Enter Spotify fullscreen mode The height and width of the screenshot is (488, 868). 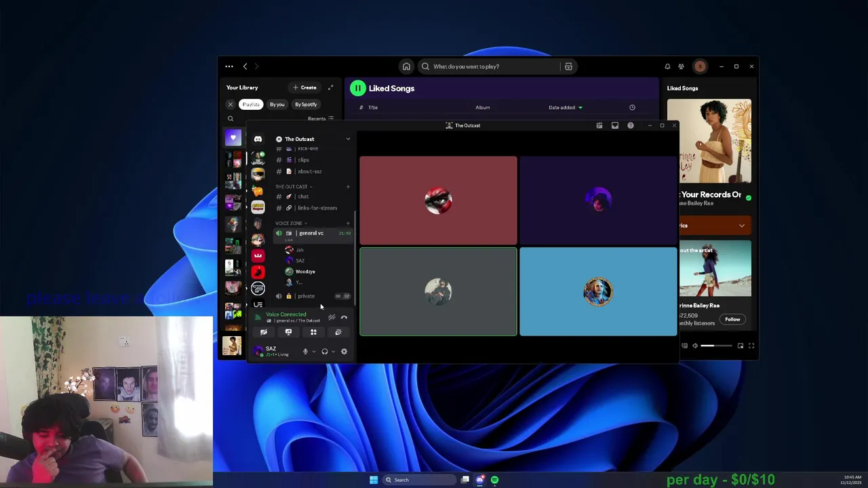pyautogui.click(x=751, y=346)
